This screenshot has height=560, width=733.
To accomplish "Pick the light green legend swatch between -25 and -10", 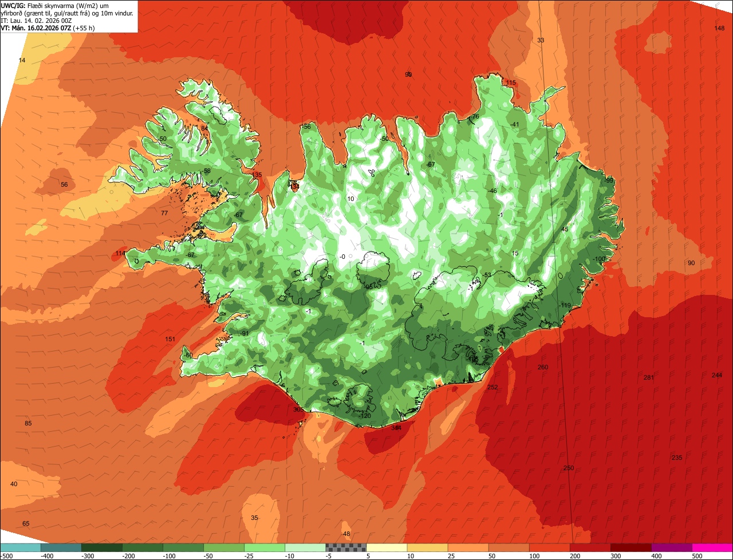I will pyautogui.click(x=265, y=547).
